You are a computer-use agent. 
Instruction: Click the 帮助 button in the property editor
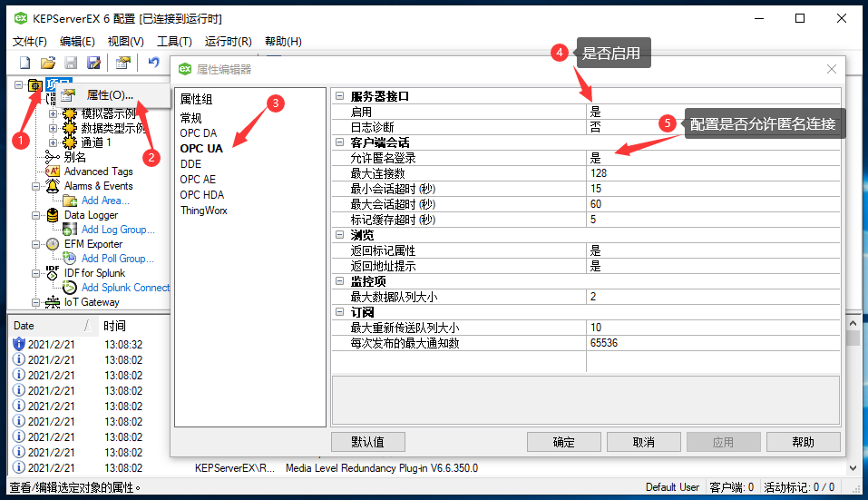coord(804,442)
